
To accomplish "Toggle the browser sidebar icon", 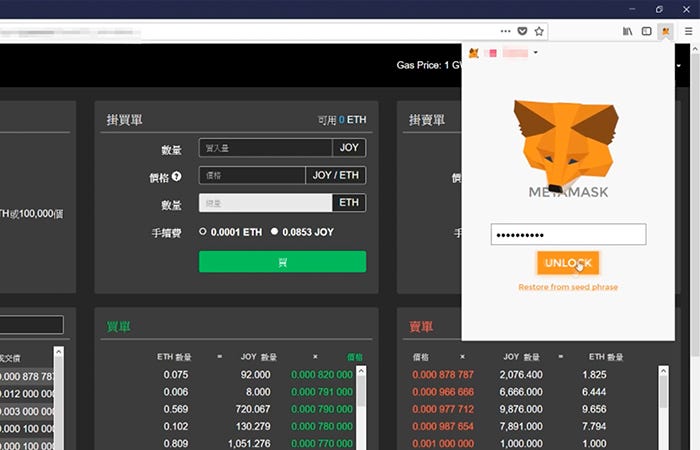I will tap(646, 31).
